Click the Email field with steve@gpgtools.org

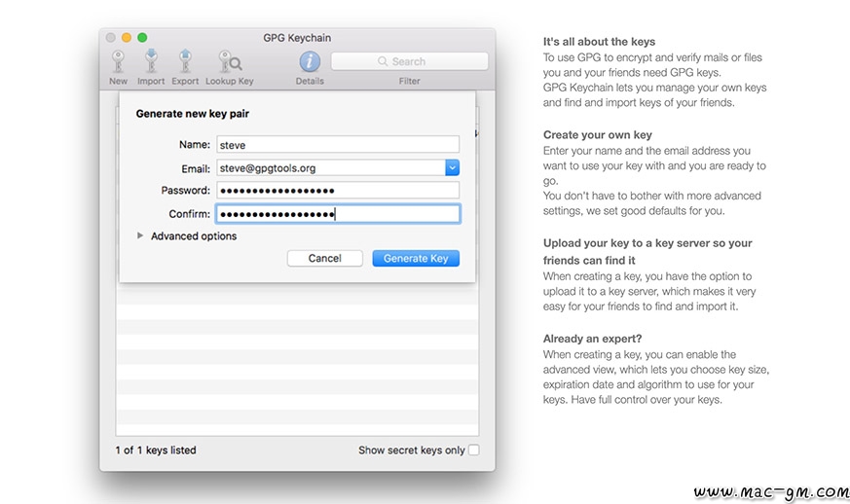[331, 168]
